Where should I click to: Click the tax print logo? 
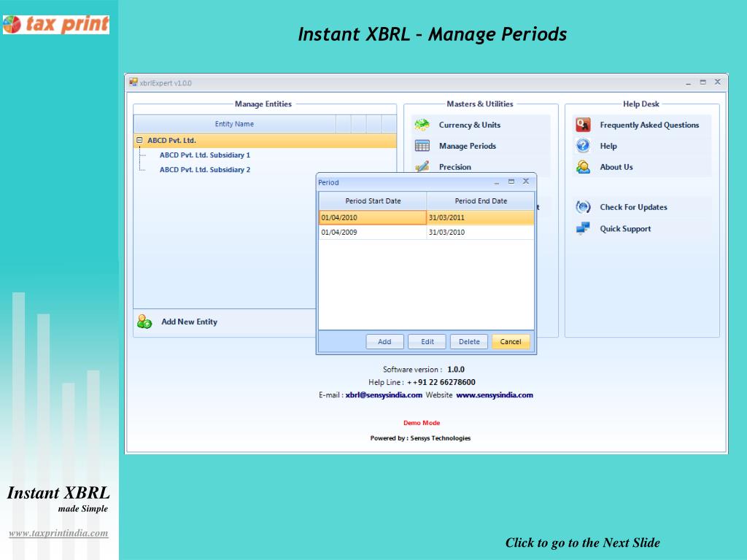tap(56, 24)
